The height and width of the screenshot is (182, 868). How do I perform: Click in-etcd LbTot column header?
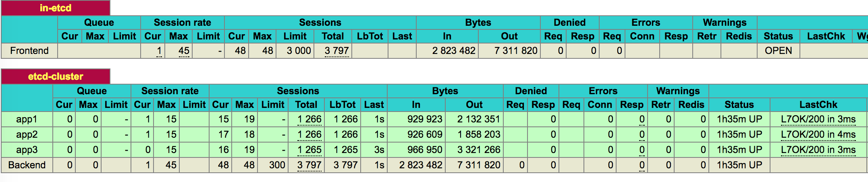point(370,36)
